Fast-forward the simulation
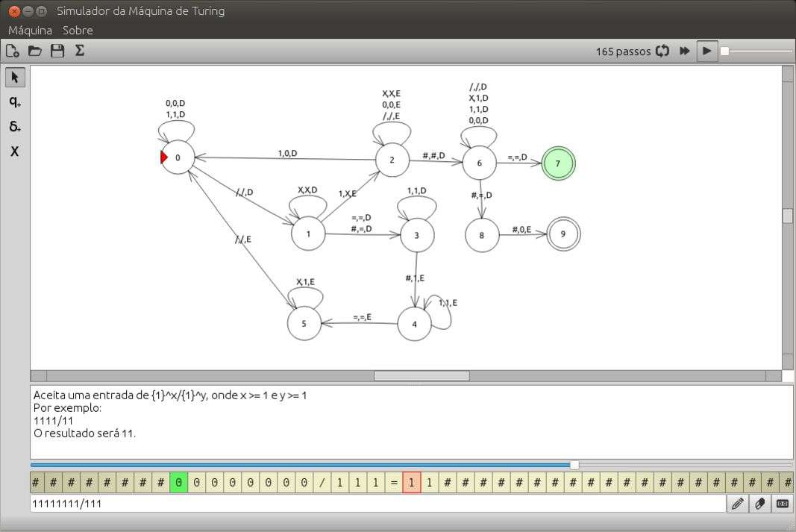Image resolution: width=796 pixels, height=532 pixels. 684,51
